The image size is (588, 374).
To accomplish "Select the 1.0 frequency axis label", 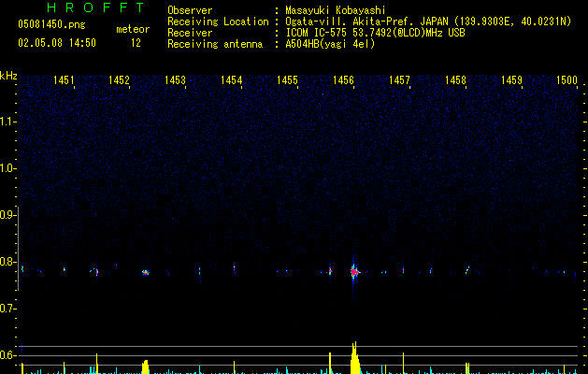I will click(7, 168).
